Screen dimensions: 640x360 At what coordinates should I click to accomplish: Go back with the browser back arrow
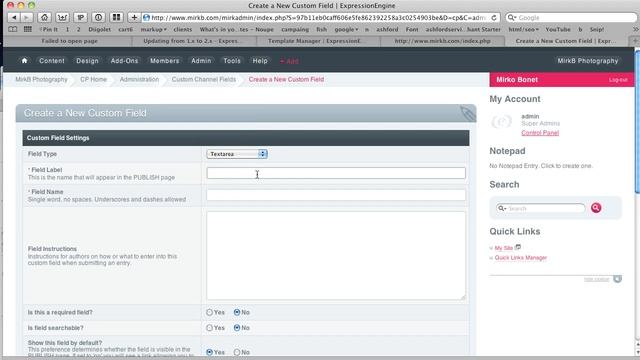pos(14,18)
